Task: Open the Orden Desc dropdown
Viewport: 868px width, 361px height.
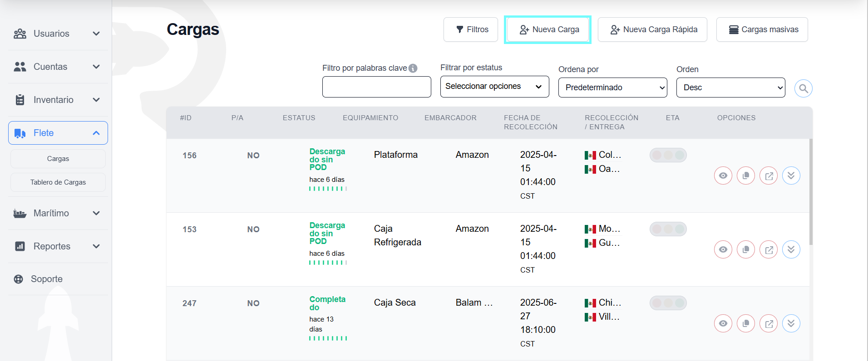Action: 730,88
